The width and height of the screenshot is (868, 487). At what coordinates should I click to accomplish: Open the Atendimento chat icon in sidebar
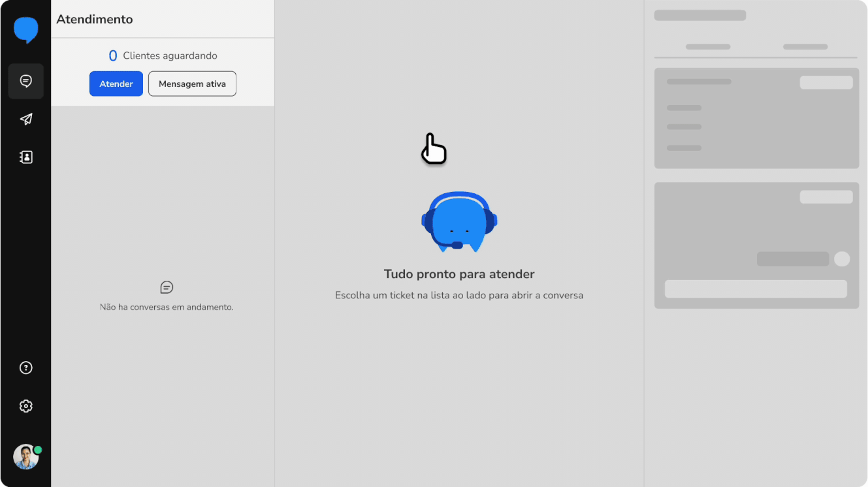pyautogui.click(x=26, y=81)
